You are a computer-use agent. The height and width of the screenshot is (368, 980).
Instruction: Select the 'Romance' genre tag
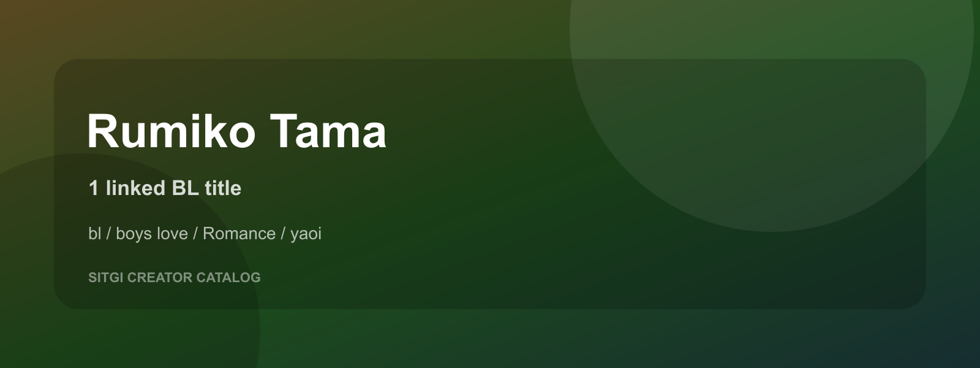tap(239, 234)
